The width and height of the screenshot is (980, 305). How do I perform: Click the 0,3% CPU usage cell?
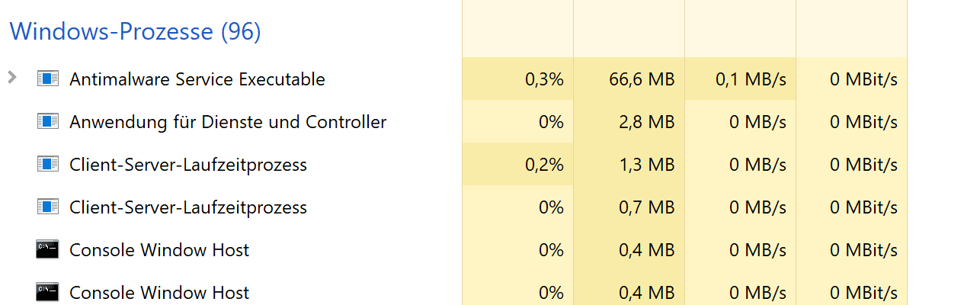(544, 79)
